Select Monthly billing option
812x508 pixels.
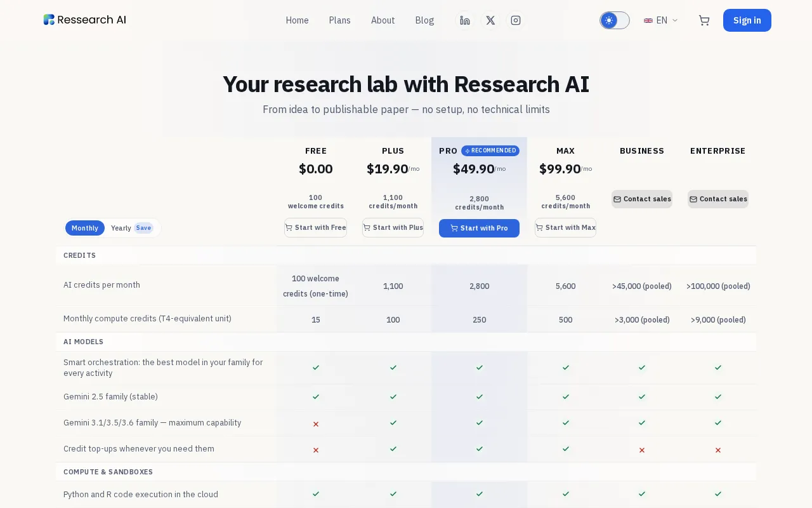point(85,228)
